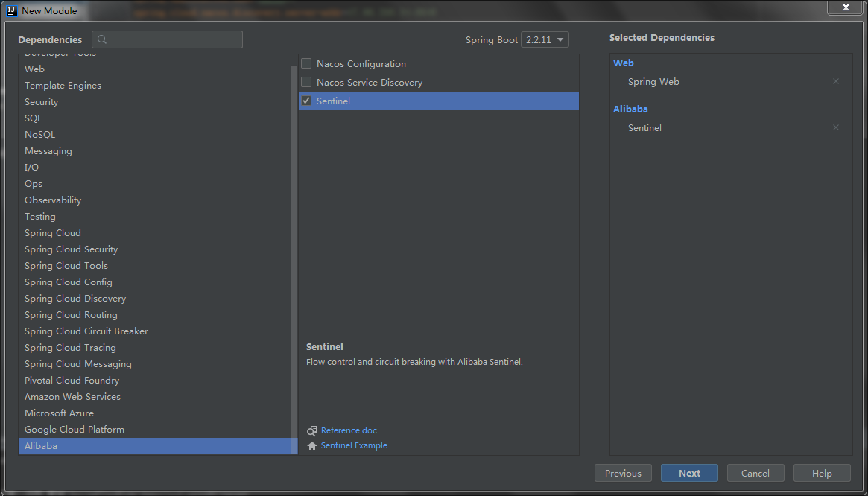The height and width of the screenshot is (496, 868).
Task: Enable the Nacos Service Discovery checkbox
Action: [x=306, y=82]
